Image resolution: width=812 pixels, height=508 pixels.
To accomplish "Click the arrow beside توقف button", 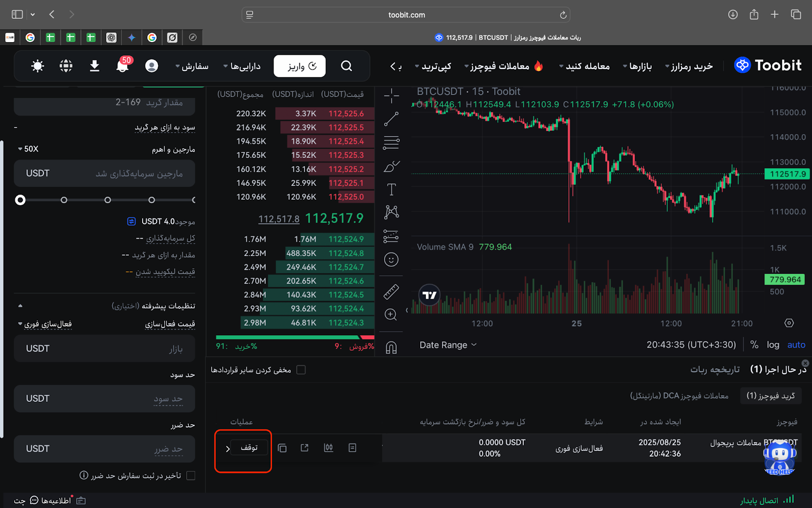I will tap(228, 449).
